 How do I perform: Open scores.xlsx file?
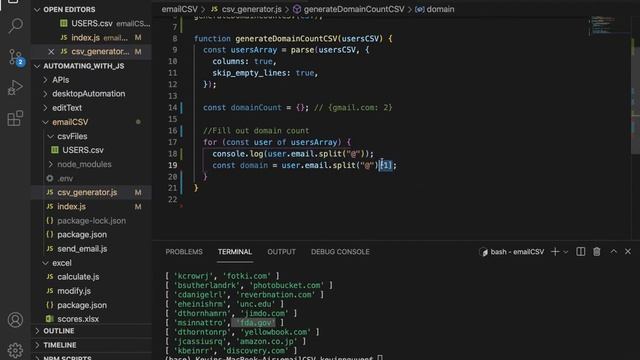(x=91, y=319)
